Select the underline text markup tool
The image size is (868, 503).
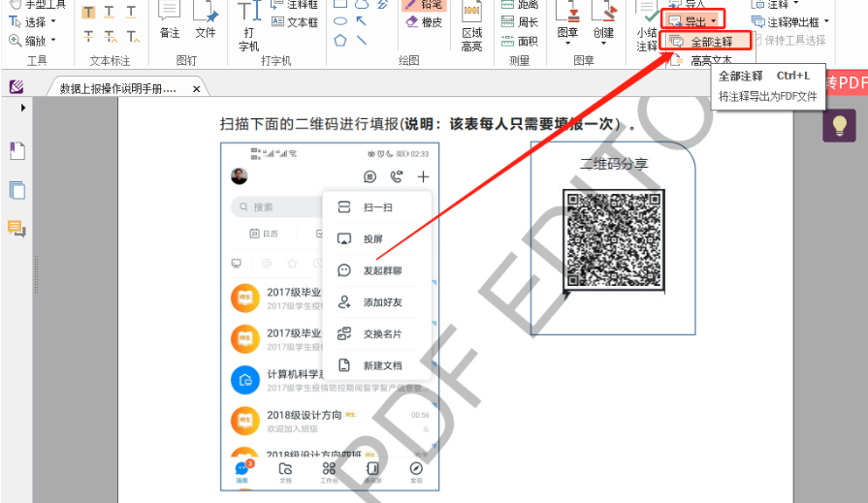coord(131,13)
